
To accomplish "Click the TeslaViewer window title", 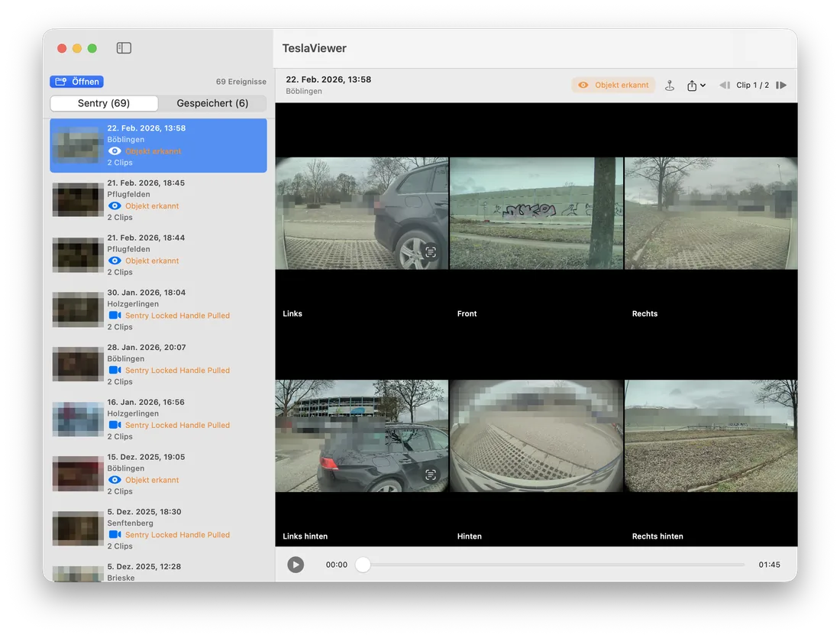I will [x=315, y=48].
